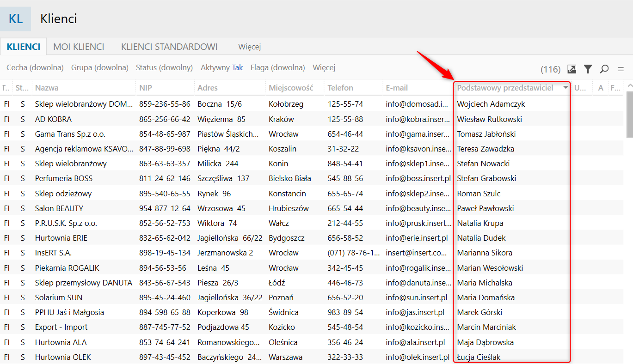The image size is (633, 364).
Task: Click the address Jerzmanowska 2
Action: [x=225, y=253]
